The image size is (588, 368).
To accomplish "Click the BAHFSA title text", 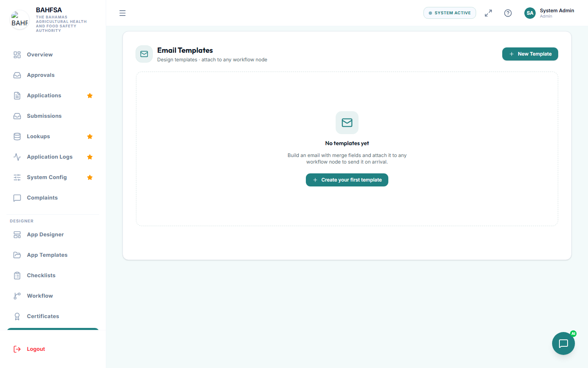I will point(49,10).
